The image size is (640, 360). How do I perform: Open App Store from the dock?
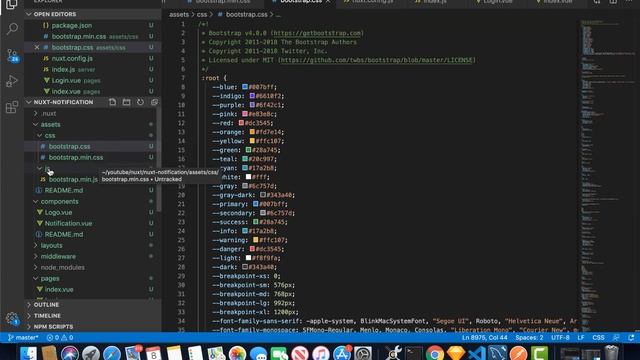pyautogui.click(x=342, y=353)
